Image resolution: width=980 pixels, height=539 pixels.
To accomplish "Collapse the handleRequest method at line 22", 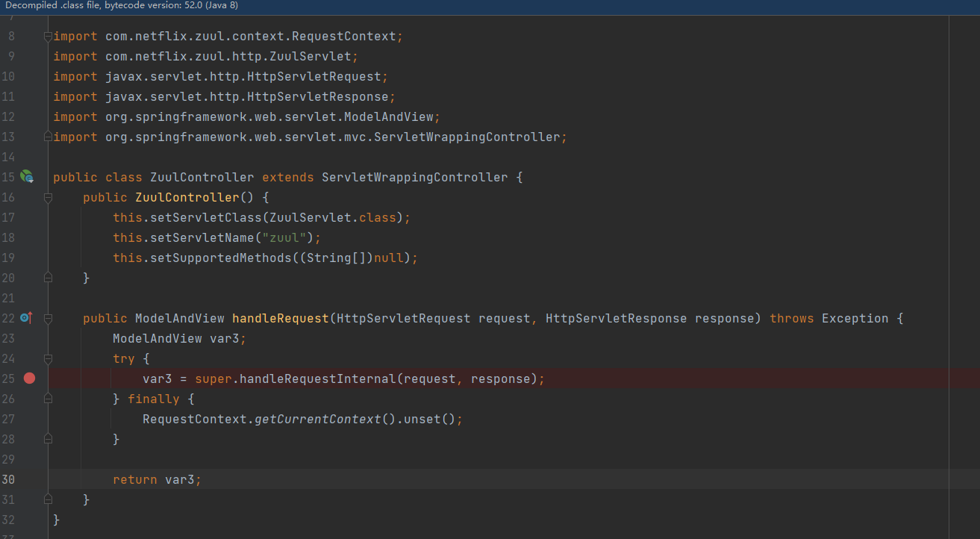I will 48,318.
